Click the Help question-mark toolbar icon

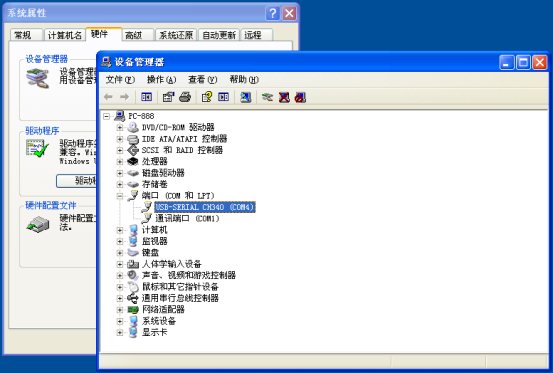[x=207, y=97]
